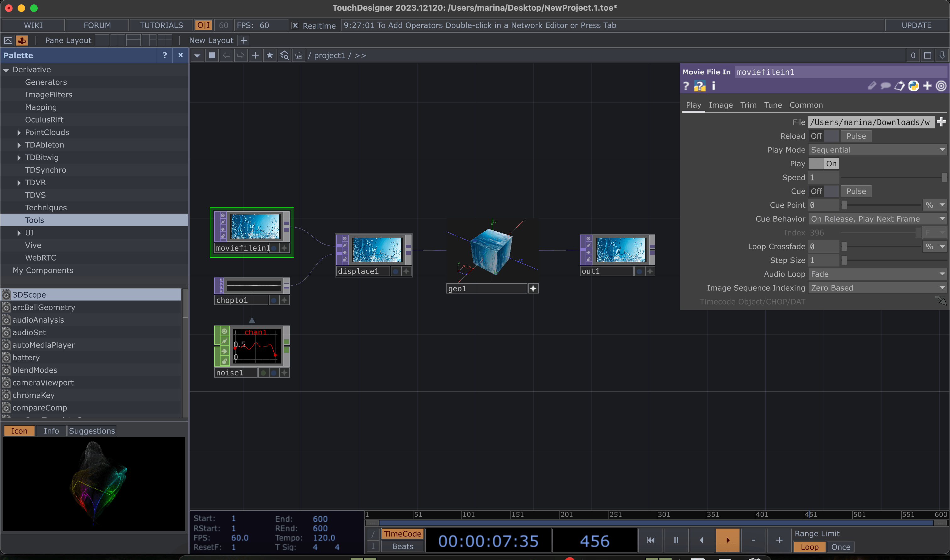The height and width of the screenshot is (560, 950).
Task: Pause timeline playback
Action: pos(676,540)
